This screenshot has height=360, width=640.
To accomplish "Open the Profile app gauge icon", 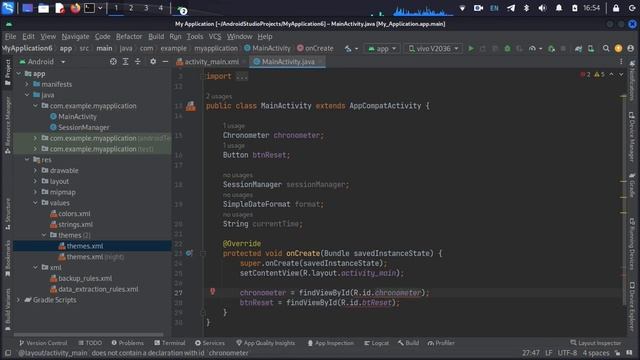I will (x=532, y=49).
